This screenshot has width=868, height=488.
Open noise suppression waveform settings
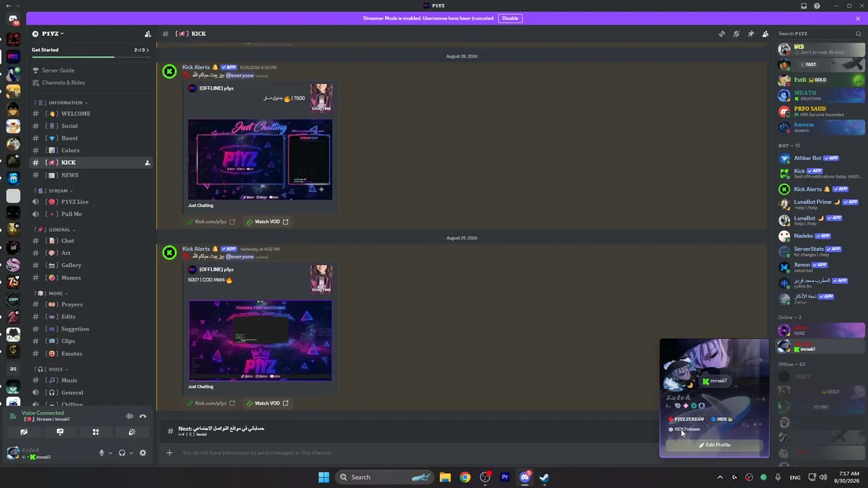point(130,416)
